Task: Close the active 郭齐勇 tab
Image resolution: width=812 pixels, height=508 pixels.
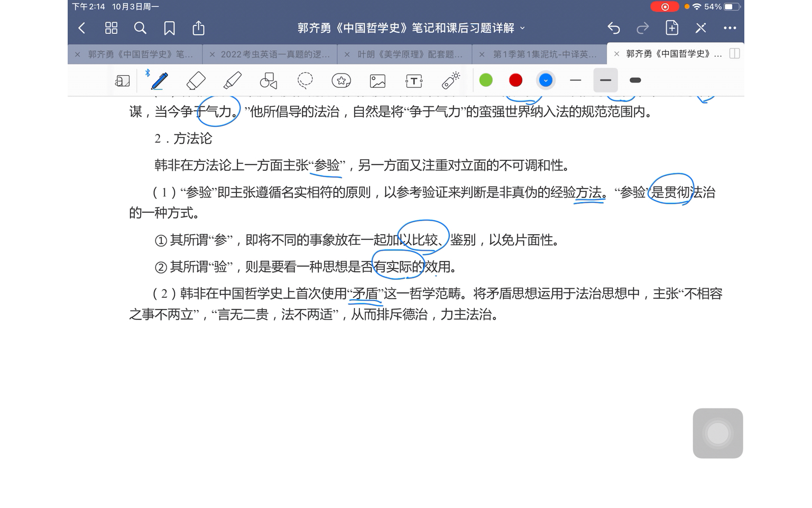Action: (x=616, y=54)
